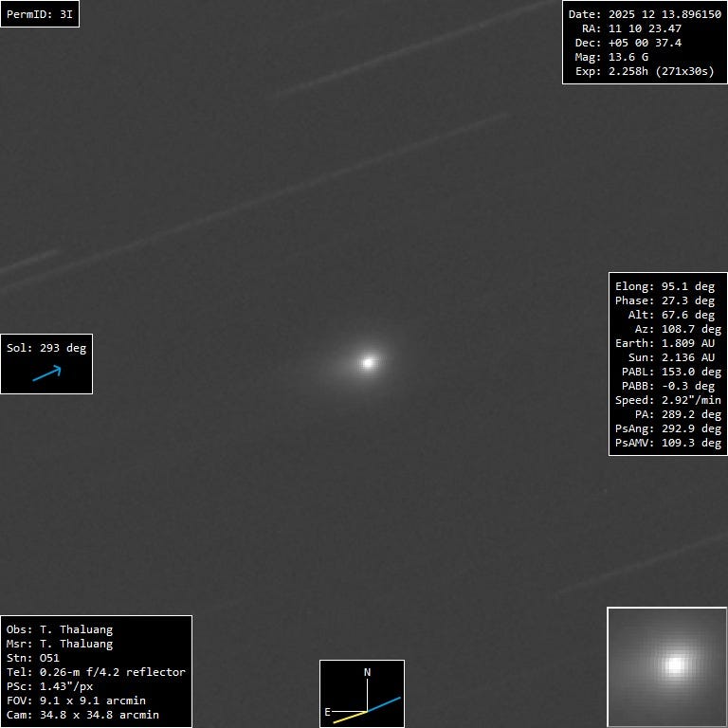
Task: Click the PsAng: 292.9 deg line
Action: (668, 428)
